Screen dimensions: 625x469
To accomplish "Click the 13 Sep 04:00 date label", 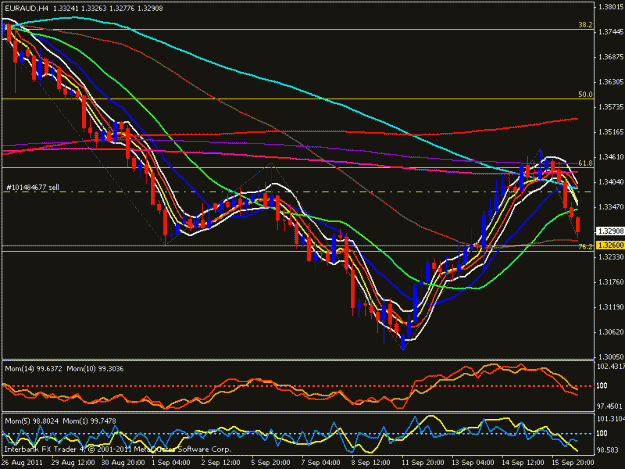I will click(472, 463).
